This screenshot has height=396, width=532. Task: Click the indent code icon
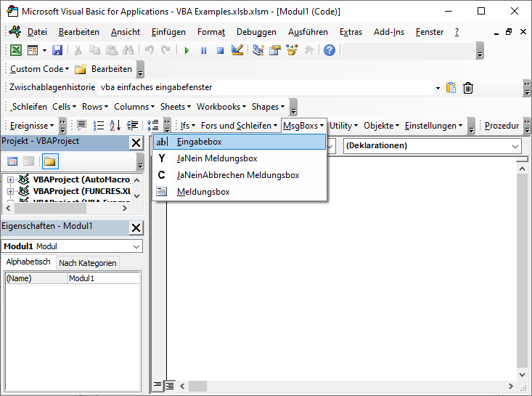[132, 125]
